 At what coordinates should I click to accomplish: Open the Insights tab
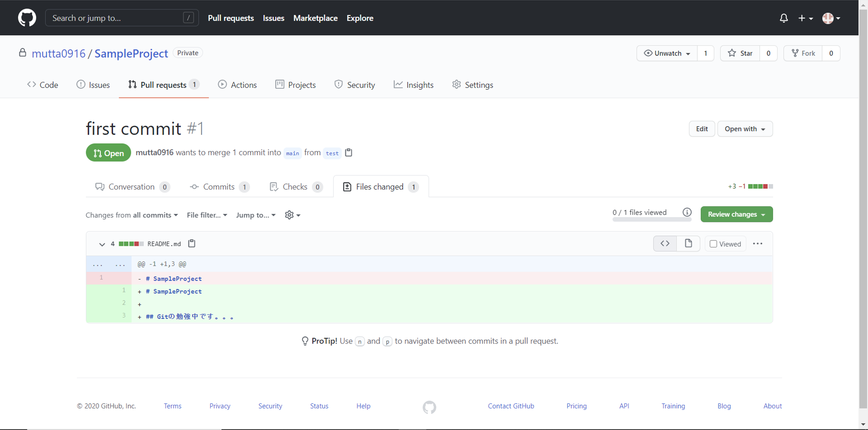(x=414, y=85)
